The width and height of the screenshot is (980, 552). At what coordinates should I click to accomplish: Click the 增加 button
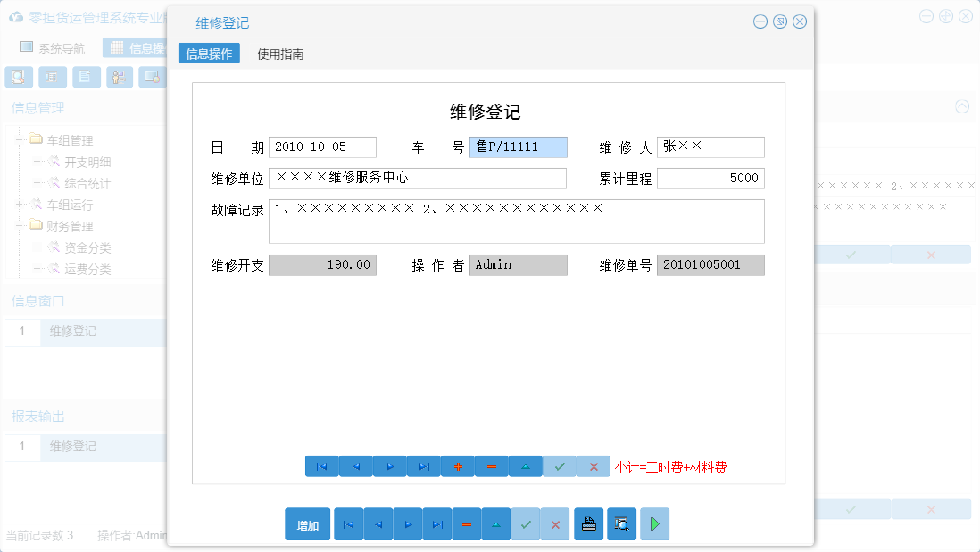307,524
